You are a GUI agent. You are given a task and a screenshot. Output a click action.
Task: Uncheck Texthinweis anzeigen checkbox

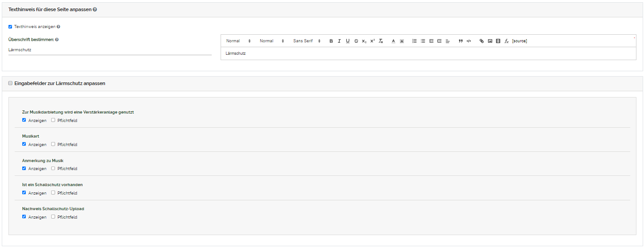(x=10, y=27)
